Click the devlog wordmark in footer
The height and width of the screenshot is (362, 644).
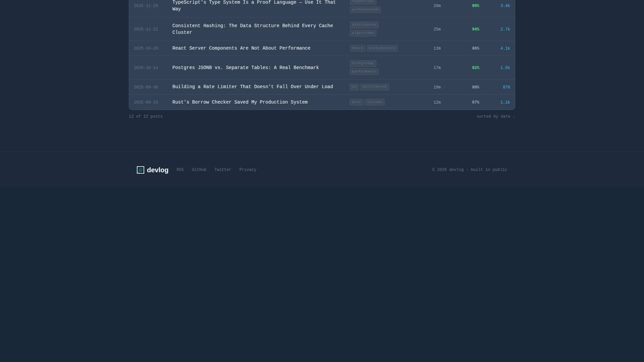click(158, 170)
